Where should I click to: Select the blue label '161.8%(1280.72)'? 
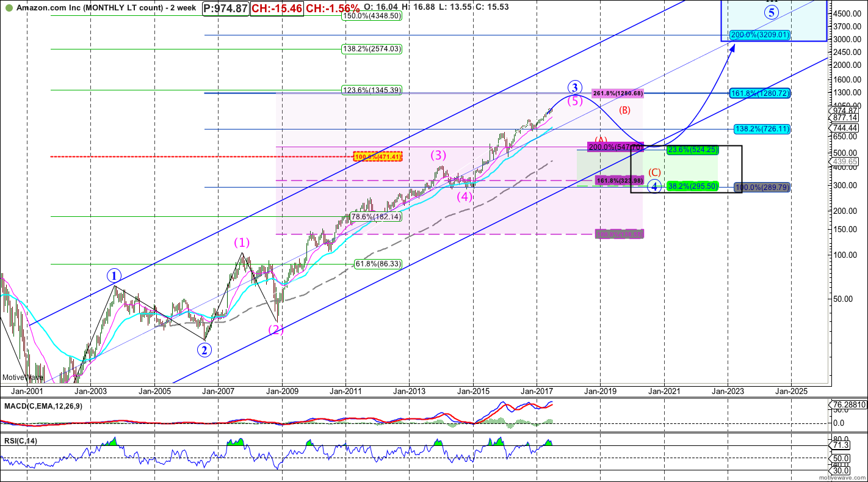[x=760, y=93]
